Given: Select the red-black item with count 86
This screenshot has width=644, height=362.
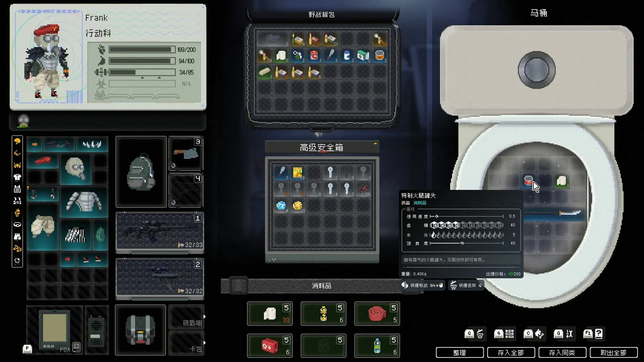Looking at the screenshot, I should [x=363, y=189].
